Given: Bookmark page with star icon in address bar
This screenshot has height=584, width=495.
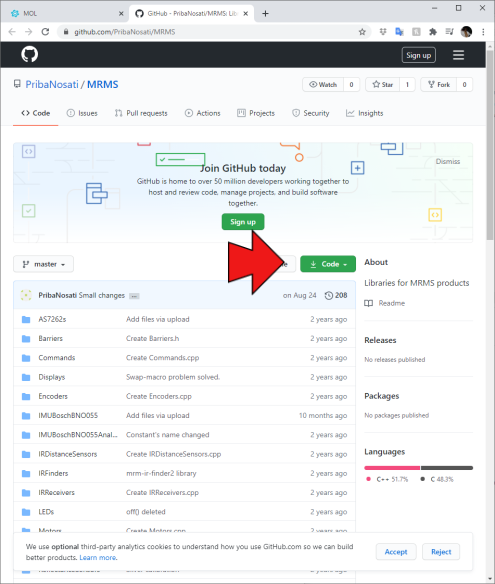Looking at the screenshot, I should coord(362,32).
